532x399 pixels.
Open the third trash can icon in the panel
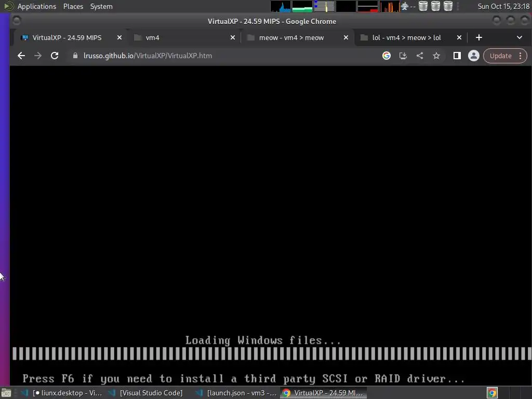click(x=448, y=6)
